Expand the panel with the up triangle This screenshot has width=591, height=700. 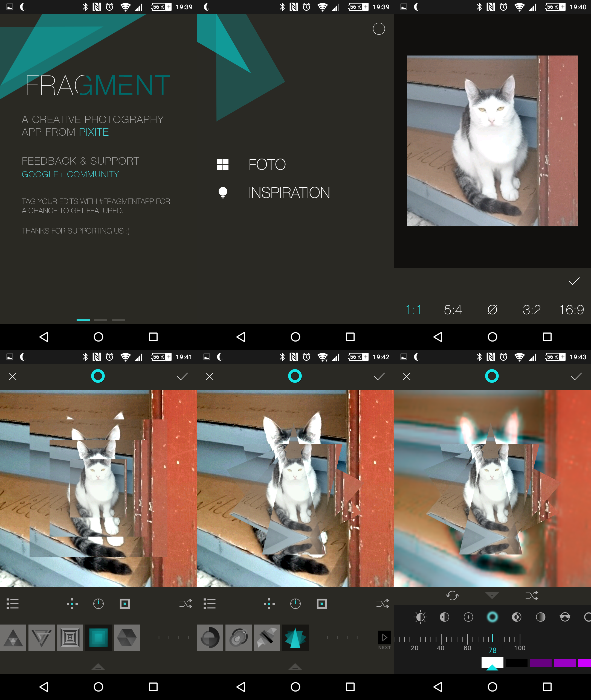coord(98,667)
